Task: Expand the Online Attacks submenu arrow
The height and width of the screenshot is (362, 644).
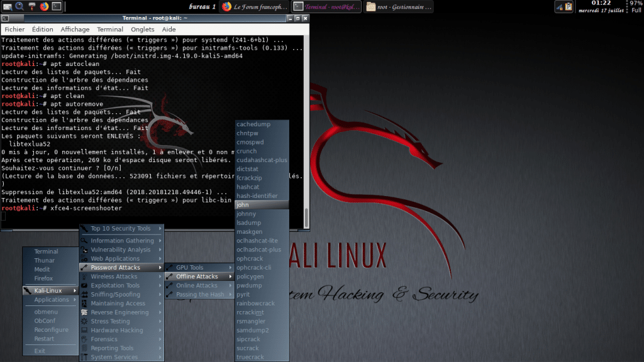Action: 230,286
